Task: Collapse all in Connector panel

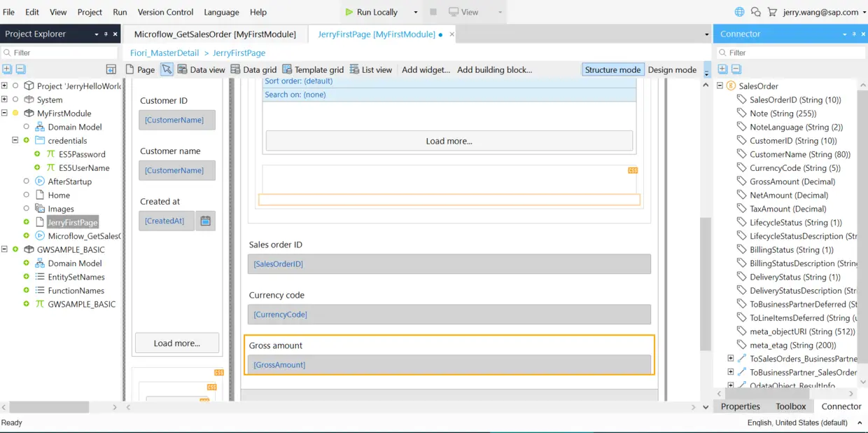Action: click(736, 69)
